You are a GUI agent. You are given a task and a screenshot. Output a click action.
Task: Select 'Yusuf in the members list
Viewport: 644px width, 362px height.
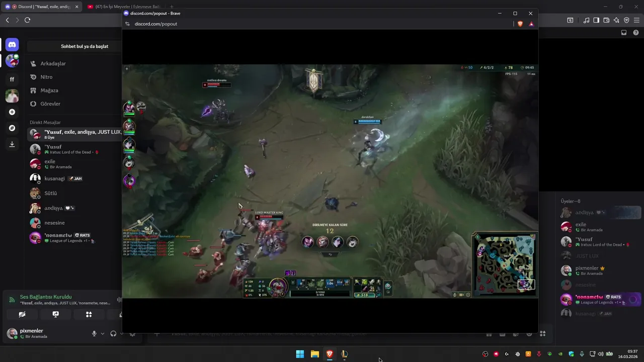(600, 241)
